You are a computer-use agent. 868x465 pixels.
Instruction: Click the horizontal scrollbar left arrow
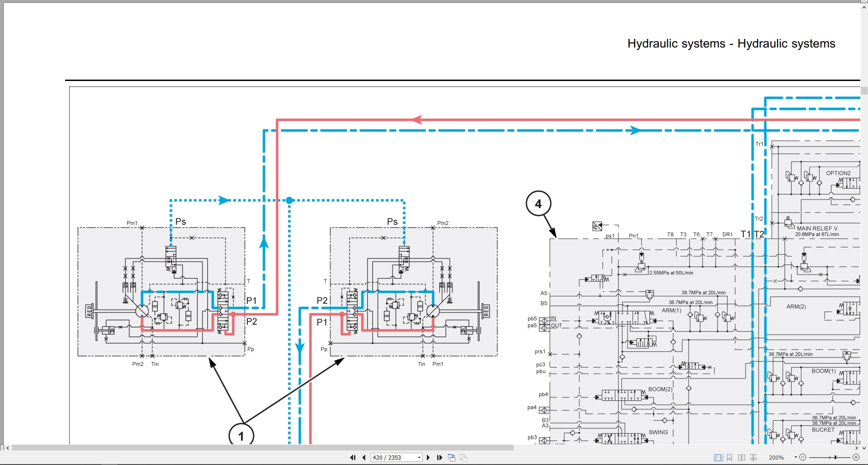coord(8,448)
